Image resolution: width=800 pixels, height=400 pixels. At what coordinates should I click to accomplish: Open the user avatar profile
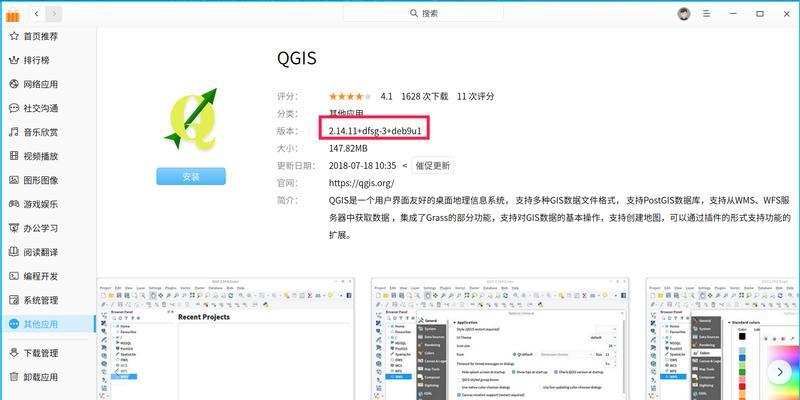coord(684,14)
